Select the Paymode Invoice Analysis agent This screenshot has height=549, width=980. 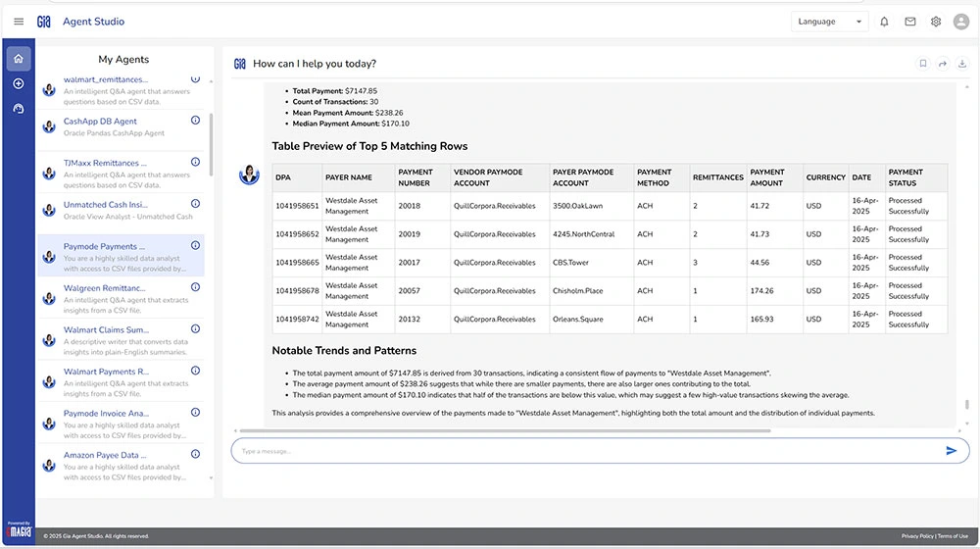pyautogui.click(x=106, y=414)
